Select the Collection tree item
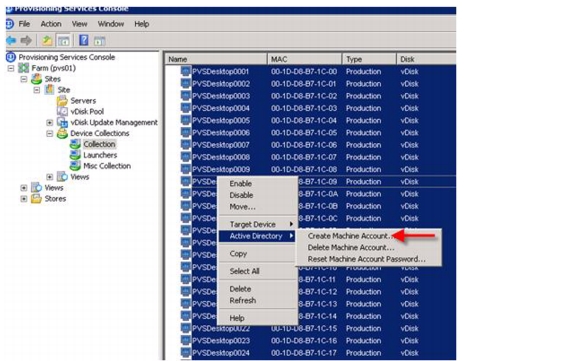 [99, 144]
